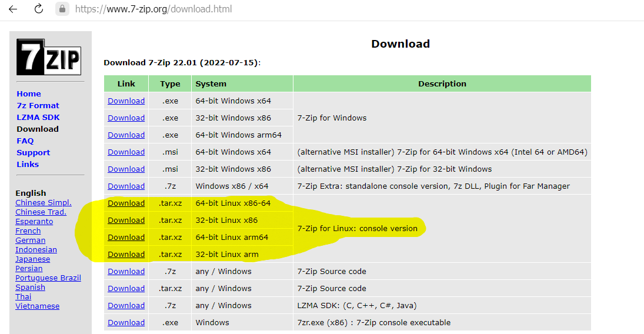Download .tar.xz for 32-bit Linux arm
The width and height of the screenshot is (644, 334).
pos(126,254)
